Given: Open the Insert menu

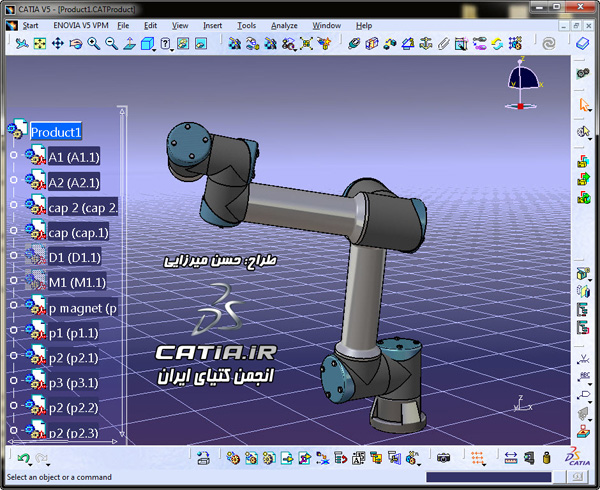Looking at the screenshot, I should coord(212,26).
